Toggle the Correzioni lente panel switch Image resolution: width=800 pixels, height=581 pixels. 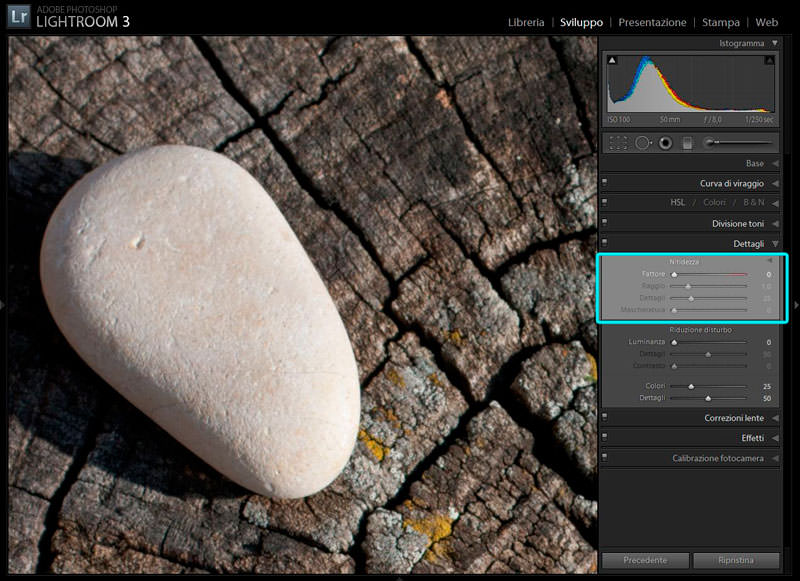click(605, 418)
